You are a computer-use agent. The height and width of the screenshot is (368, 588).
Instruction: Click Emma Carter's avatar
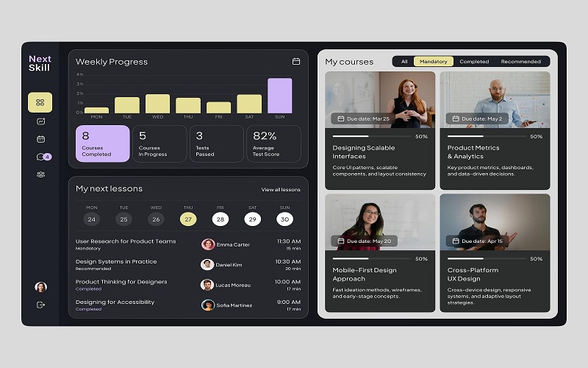[x=208, y=244]
